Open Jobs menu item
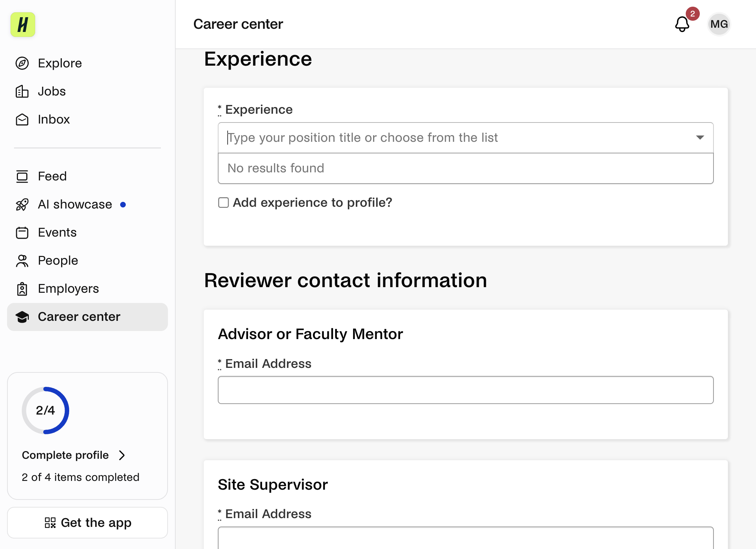 point(87,91)
